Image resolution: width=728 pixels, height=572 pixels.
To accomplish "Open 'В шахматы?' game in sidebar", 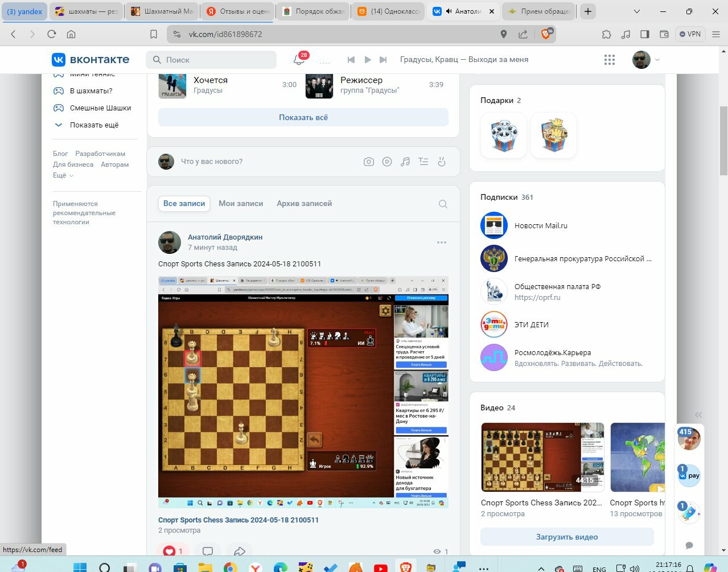I will point(91,90).
